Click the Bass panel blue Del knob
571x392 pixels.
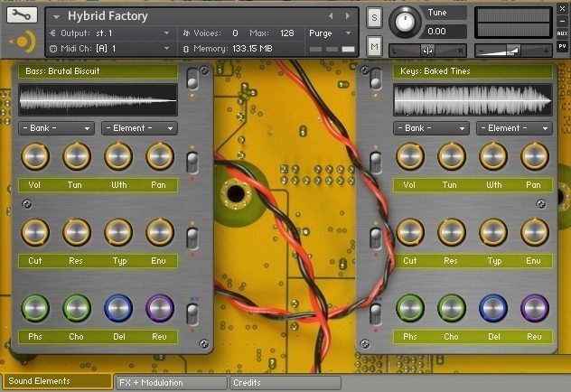(x=118, y=308)
